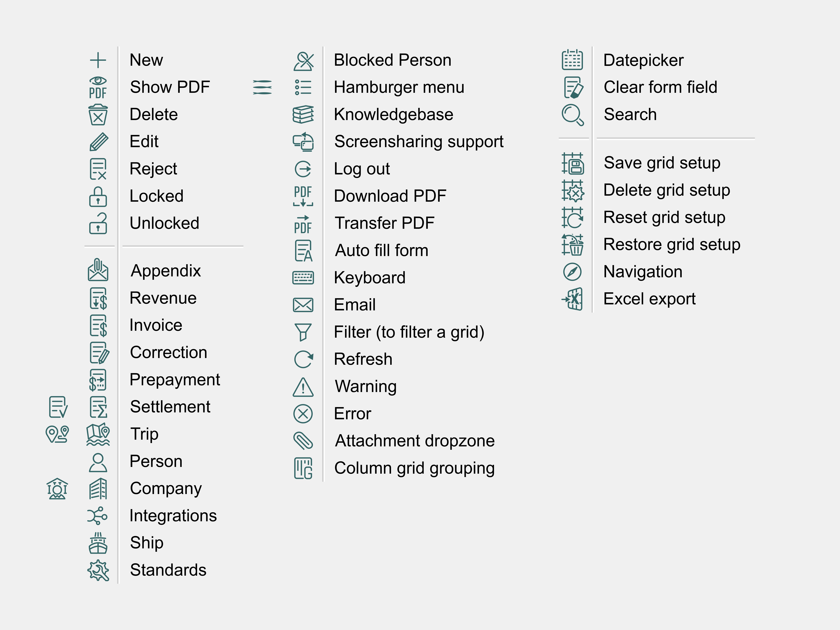Click the Unlocked padlock icon
This screenshot has width=840, height=630.
(x=98, y=223)
